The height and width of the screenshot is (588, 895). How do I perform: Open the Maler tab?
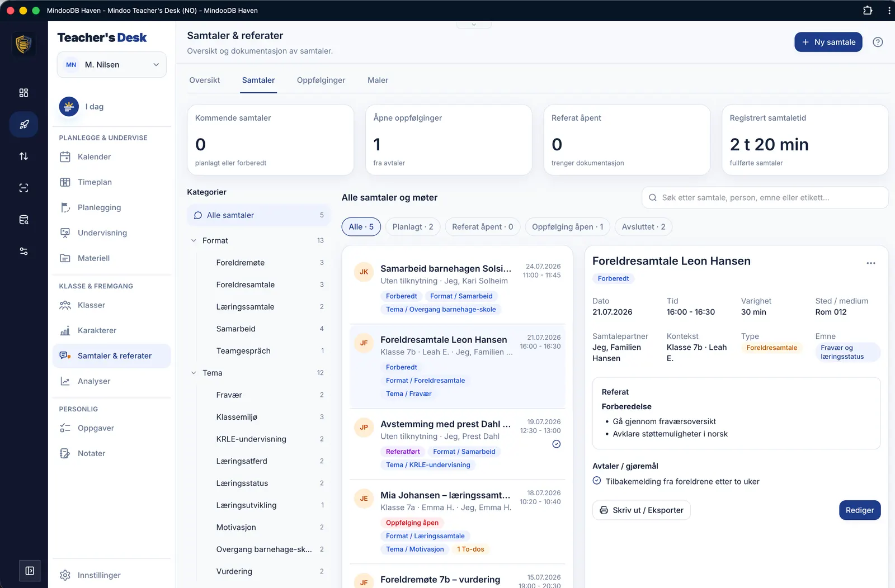pyautogui.click(x=378, y=80)
